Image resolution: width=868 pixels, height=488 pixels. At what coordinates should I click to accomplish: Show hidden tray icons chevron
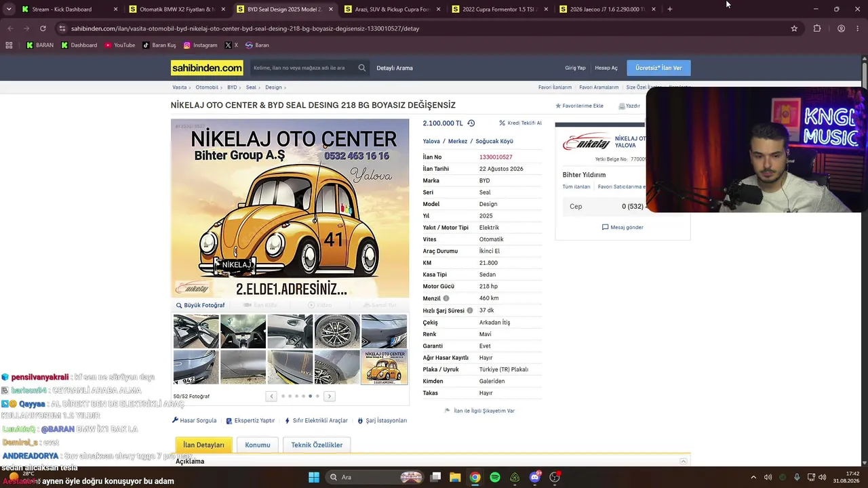753,477
